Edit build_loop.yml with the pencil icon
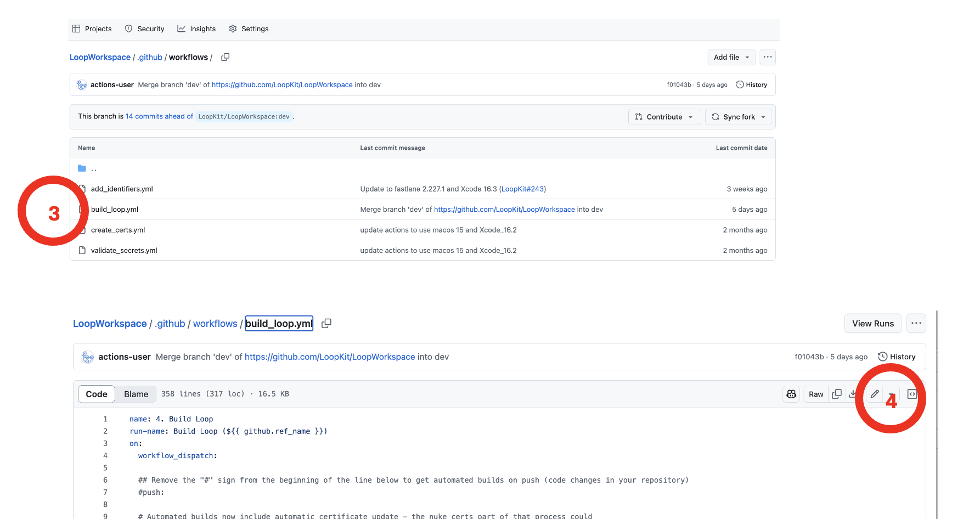Image resolution: width=980 pixels, height=519 pixels. pos(874,394)
